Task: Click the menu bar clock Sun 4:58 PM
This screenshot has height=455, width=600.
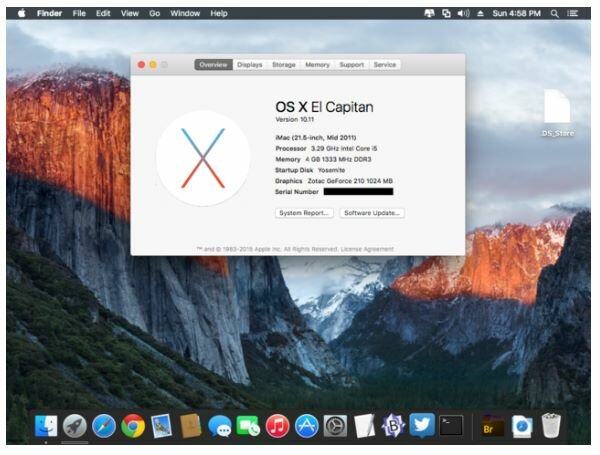Action: [517, 13]
